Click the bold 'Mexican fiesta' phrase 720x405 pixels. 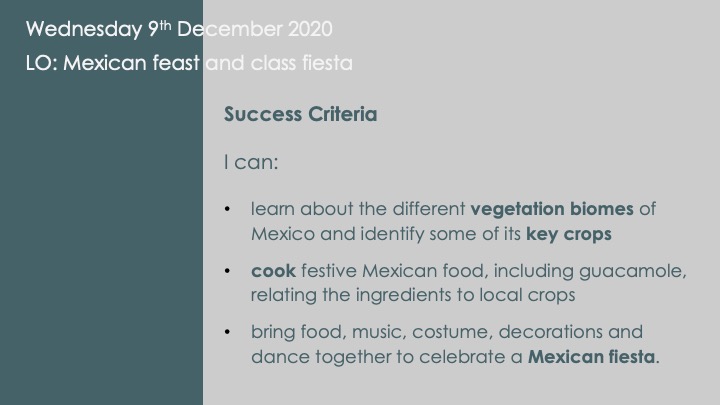[591, 357]
